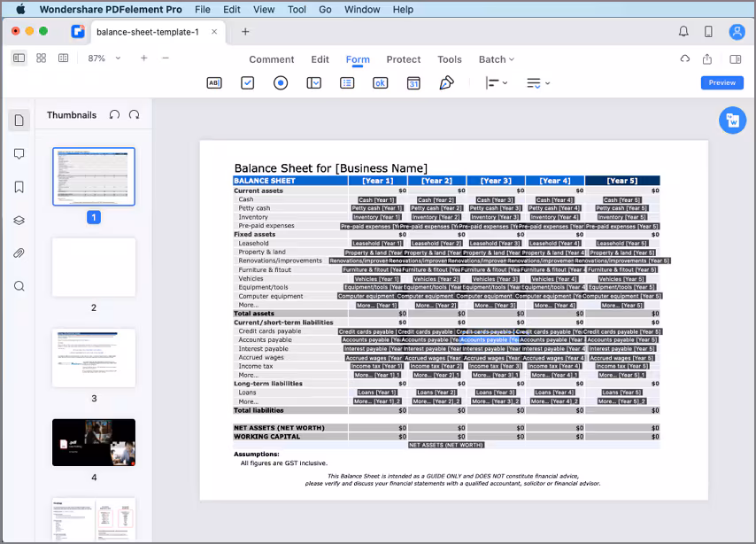Select the OK button form tool
Screen dimensions: 756x544
(380, 82)
